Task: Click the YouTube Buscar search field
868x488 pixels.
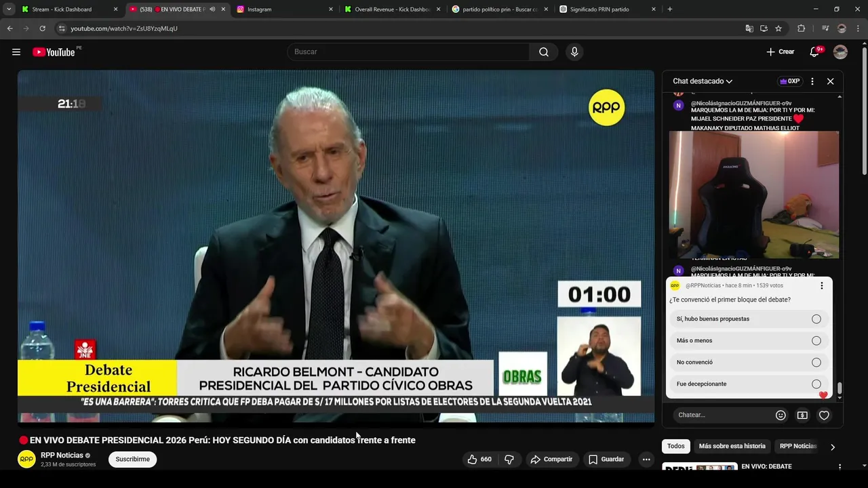Action: click(408, 52)
